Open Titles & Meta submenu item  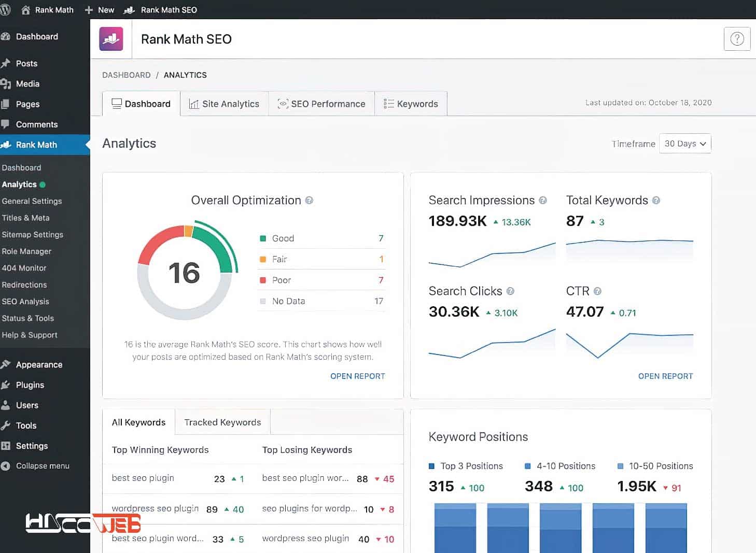[x=25, y=218]
